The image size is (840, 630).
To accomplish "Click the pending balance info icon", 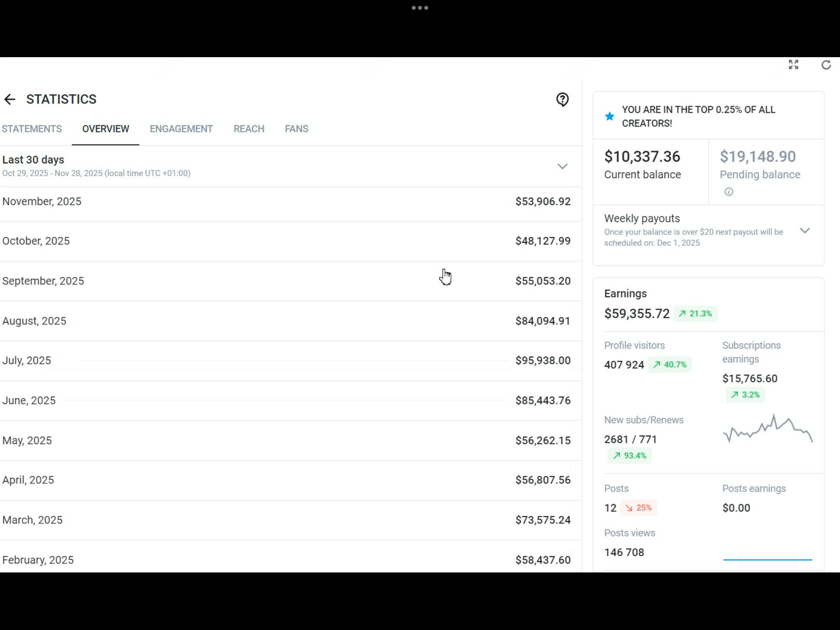I will [x=729, y=192].
